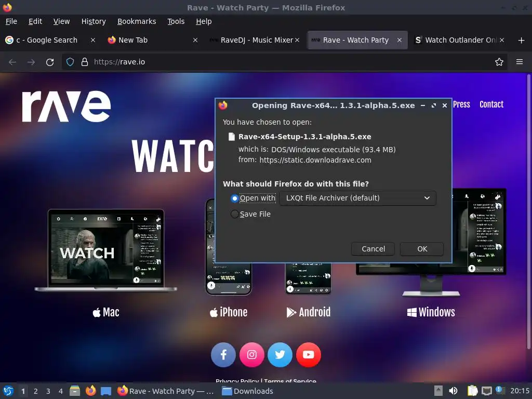Launch Firefox from taskbar quick launch
The image size is (532, 399).
[x=90, y=391]
